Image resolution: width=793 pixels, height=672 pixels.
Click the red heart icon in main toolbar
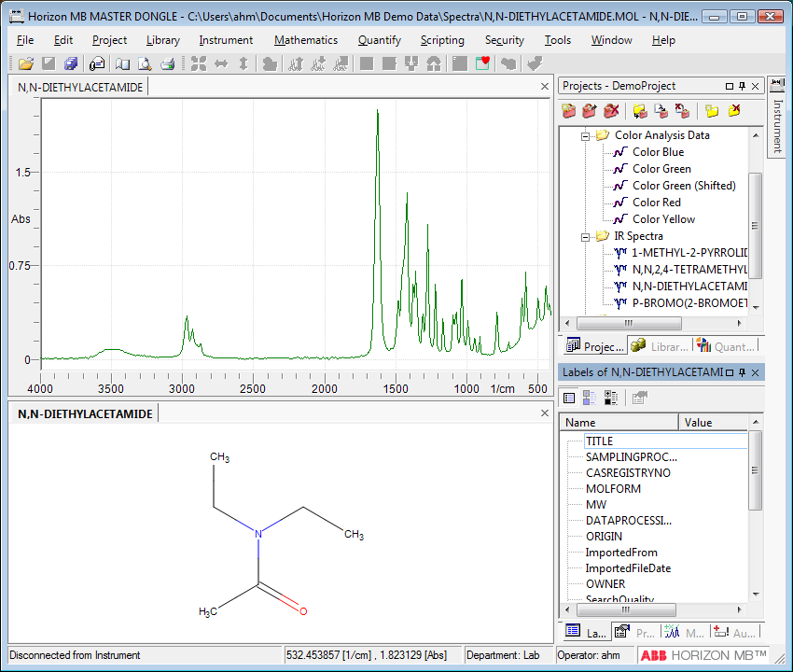(x=482, y=63)
